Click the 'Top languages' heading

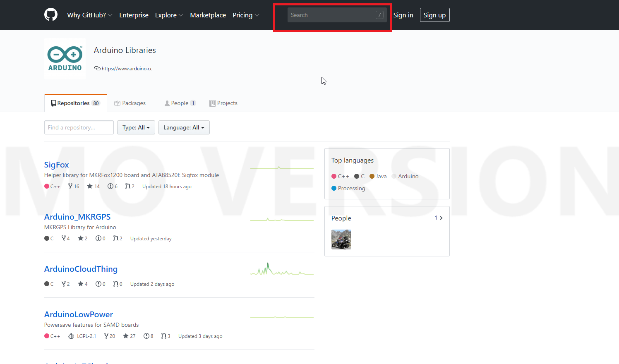tap(353, 160)
